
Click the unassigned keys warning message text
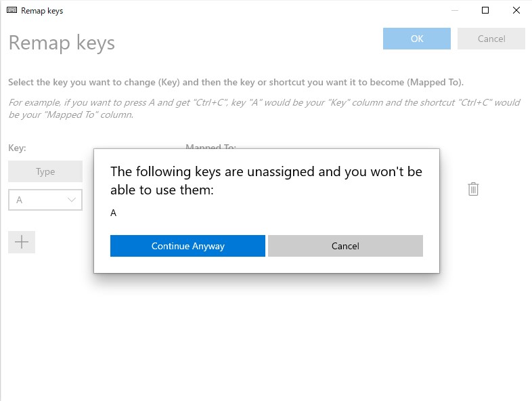[x=266, y=180]
